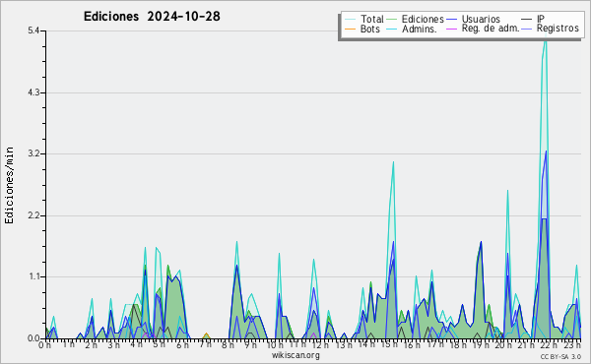The height and width of the screenshot is (364, 591).
Task: Click the x-axis label '15 h'
Action: click(x=389, y=344)
